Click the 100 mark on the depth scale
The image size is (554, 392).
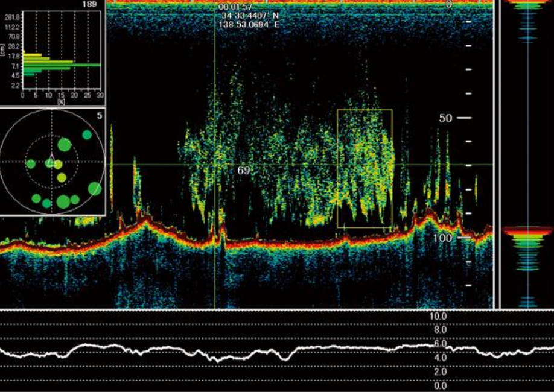(443, 238)
